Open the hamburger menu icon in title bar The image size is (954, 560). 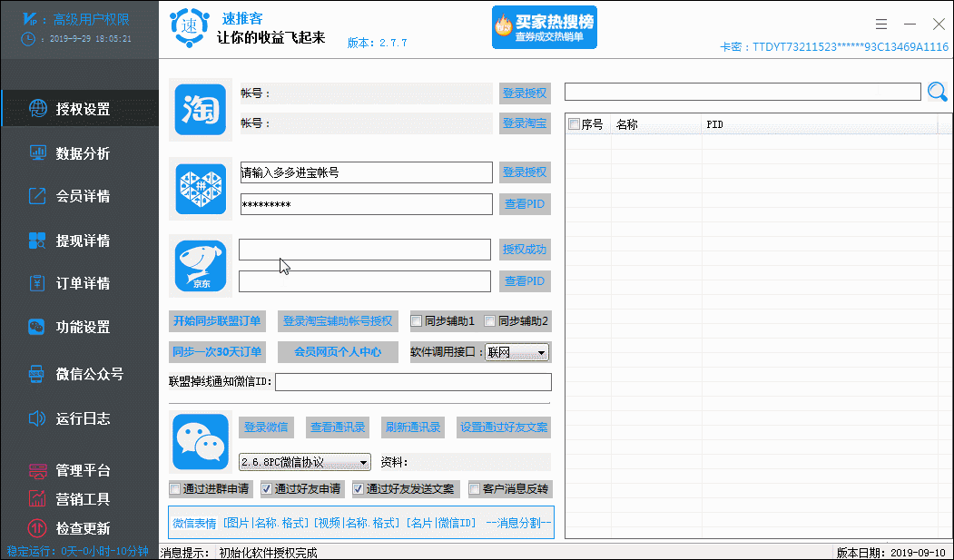881,25
